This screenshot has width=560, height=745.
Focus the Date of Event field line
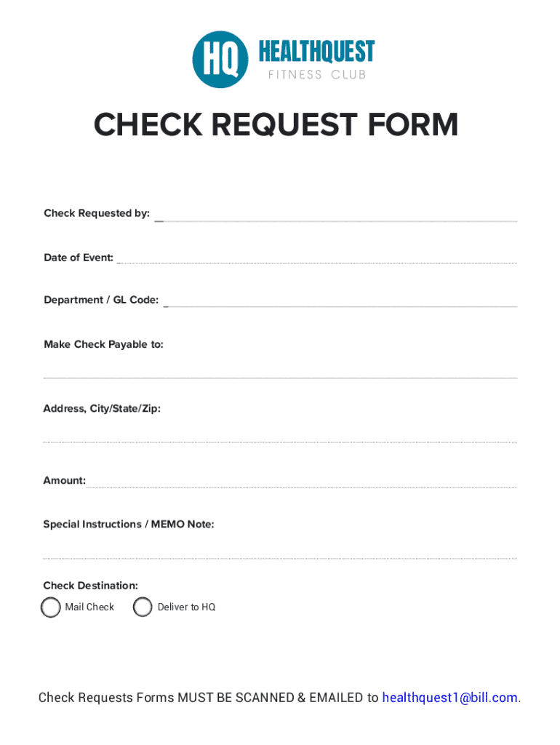tap(316, 260)
